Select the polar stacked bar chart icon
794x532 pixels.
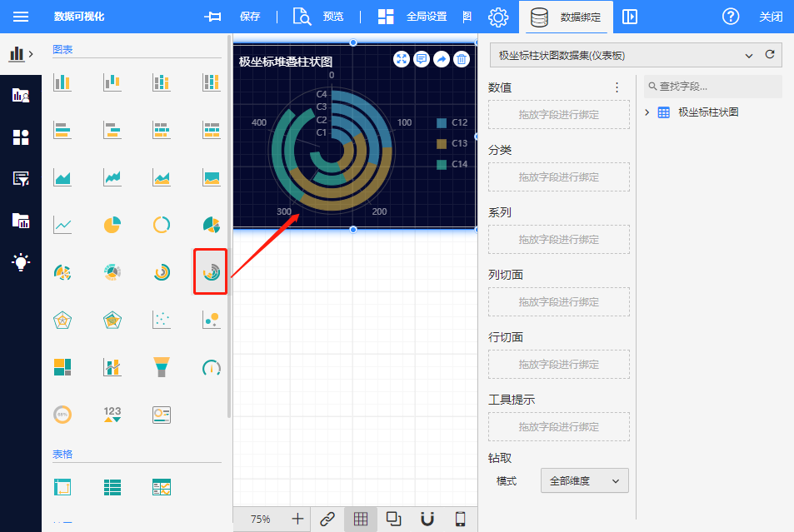pos(211,271)
